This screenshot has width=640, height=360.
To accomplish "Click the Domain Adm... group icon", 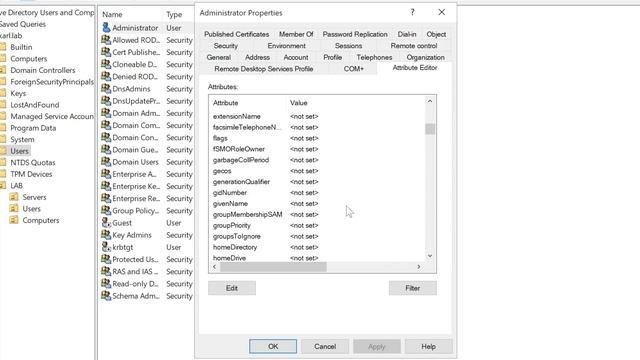I will [106, 113].
